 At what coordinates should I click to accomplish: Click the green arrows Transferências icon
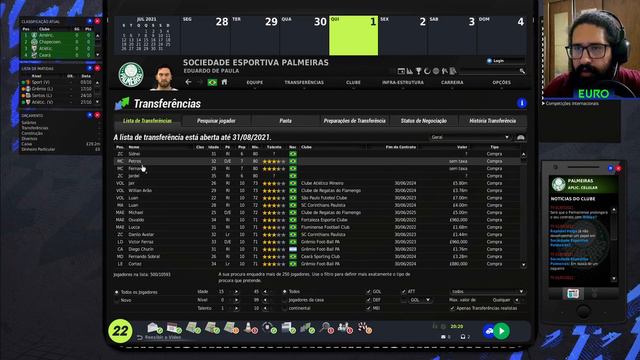(122, 104)
